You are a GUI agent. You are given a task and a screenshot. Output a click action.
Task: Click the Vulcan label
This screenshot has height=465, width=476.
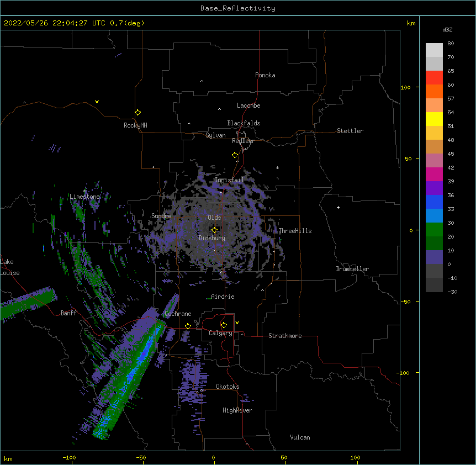(300, 437)
